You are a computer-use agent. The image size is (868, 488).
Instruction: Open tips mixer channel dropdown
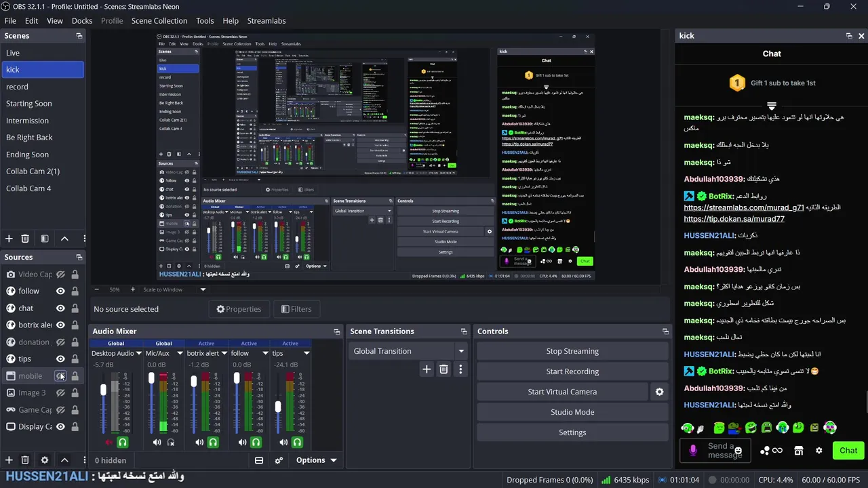(x=307, y=353)
